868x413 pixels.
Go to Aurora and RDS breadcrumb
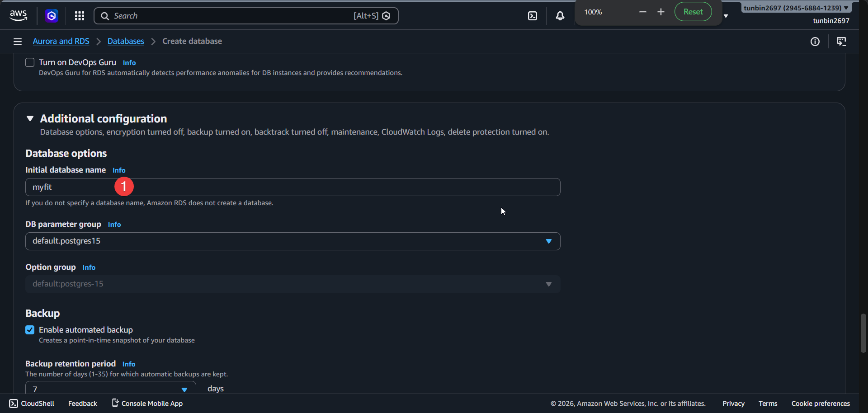pos(61,41)
